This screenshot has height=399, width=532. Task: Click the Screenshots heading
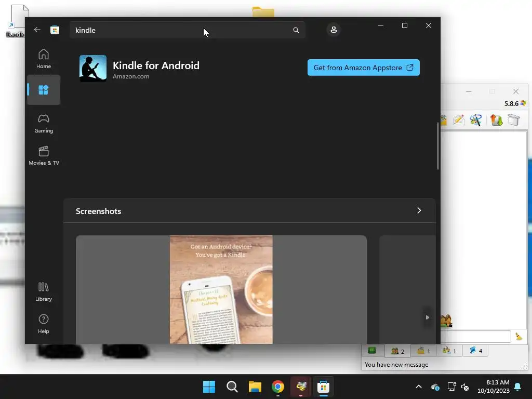[x=98, y=211]
